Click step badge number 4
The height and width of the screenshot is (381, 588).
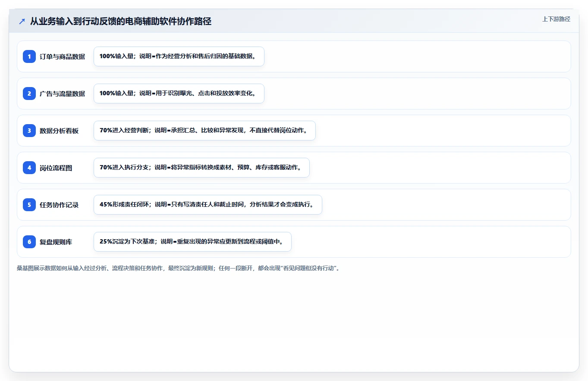tap(29, 168)
